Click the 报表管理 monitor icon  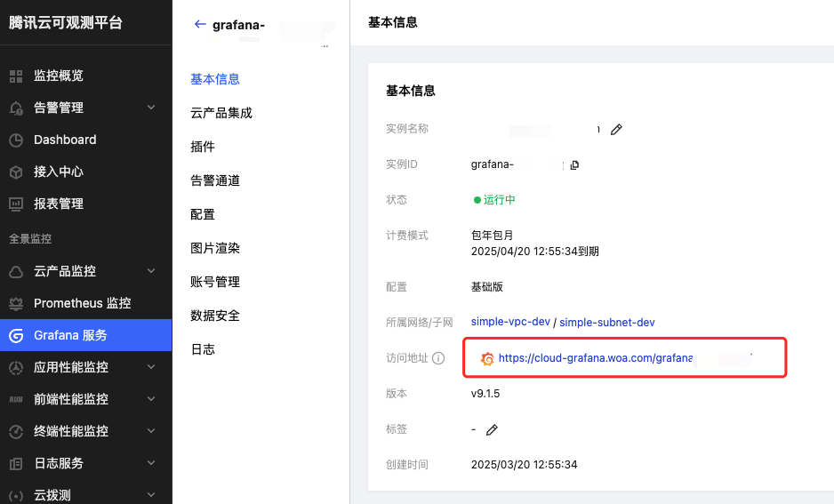coord(16,204)
